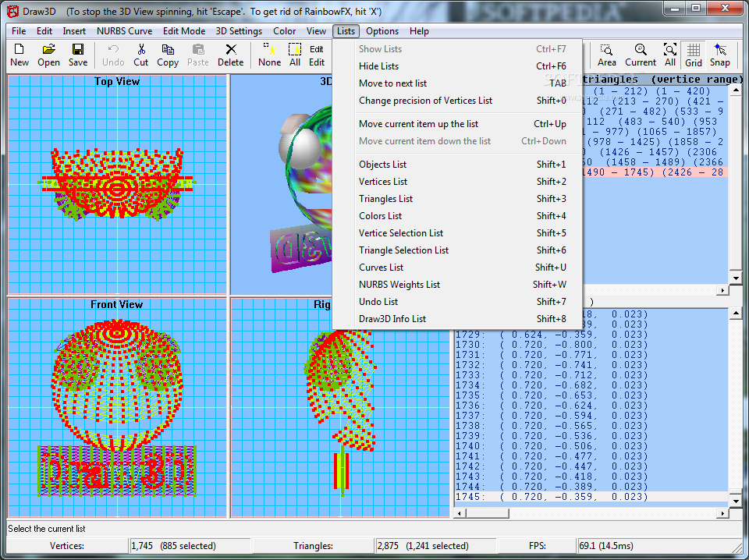This screenshot has height=560, width=749.
Task: Toggle the Grid display button
Action: pos(694,55)
